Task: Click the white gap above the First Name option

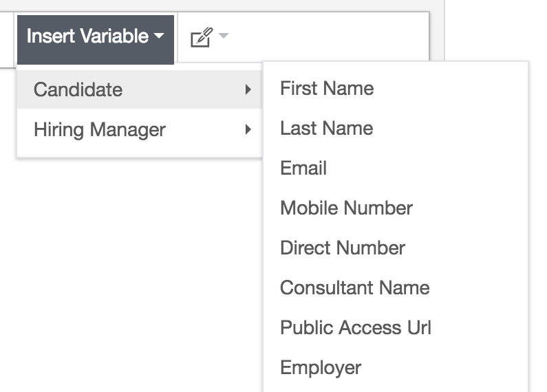Action: pyautogui.click(x=396, y=68)
